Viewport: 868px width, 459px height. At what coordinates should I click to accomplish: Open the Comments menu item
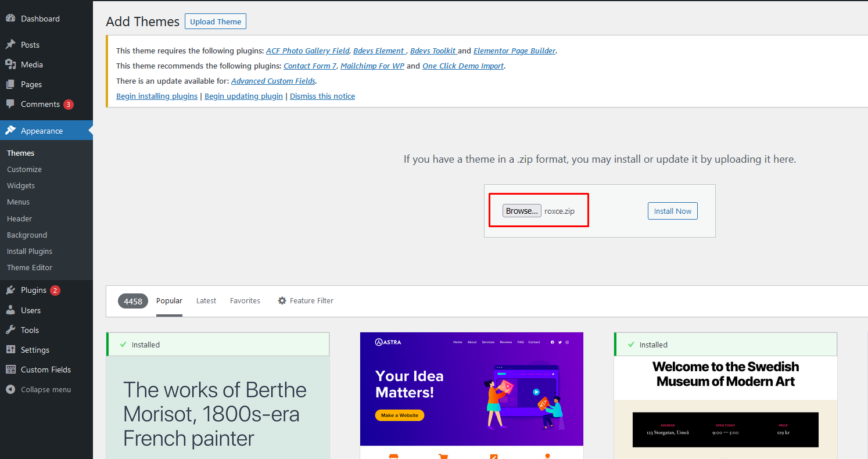46,104
